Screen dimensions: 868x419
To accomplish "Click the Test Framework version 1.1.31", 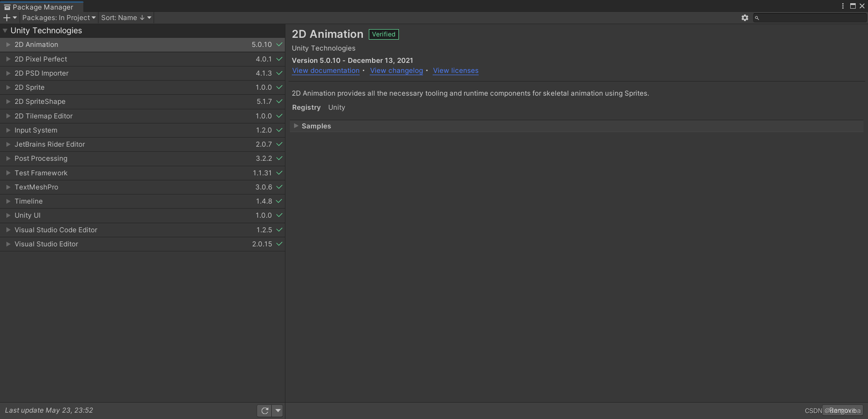I will (x=262, y=173).
